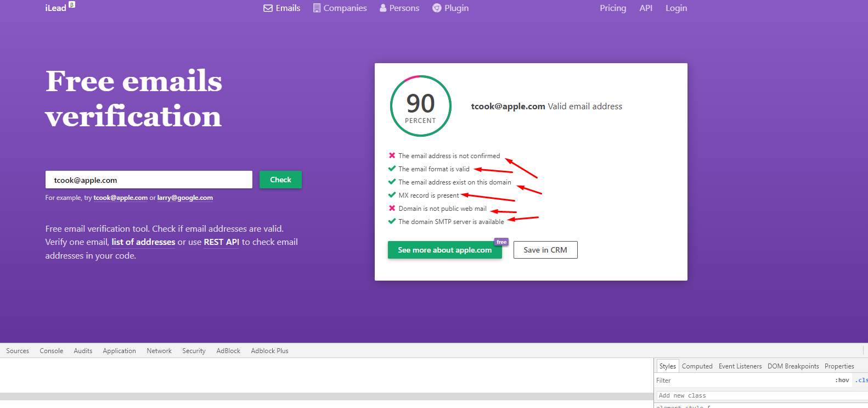Switch to the DevTools Sources tab
Image resolution: width=868 pixels, height=408 pixels.
click(18, 351)
